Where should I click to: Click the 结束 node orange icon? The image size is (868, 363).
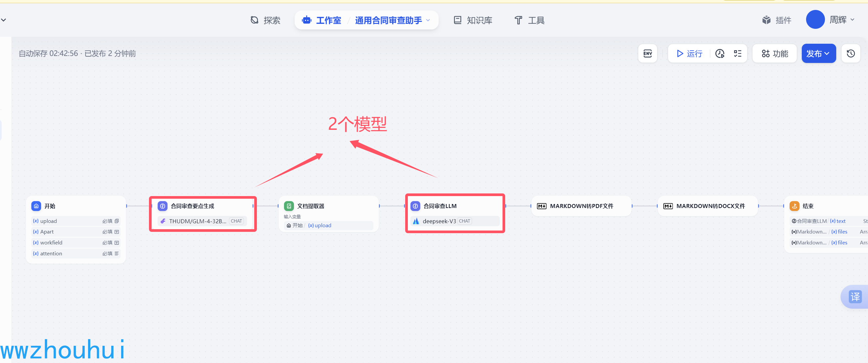tap(794, 206)
